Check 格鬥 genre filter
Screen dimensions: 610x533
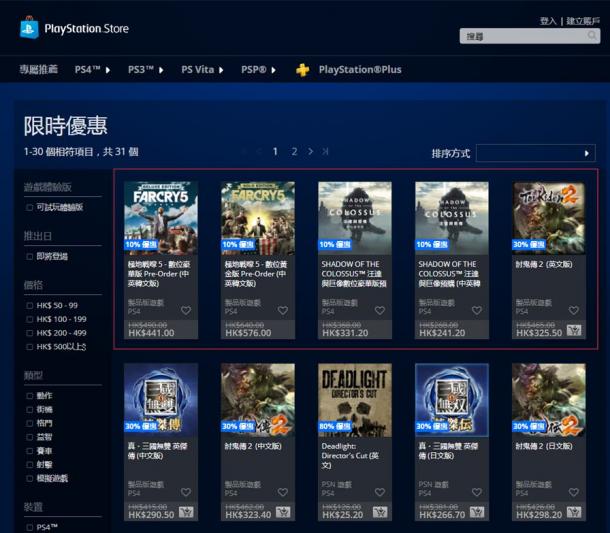[29, 423]
